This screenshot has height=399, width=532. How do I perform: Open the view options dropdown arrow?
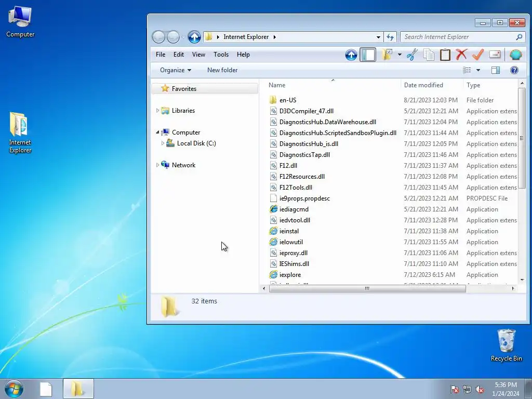[x=478, y=70]
